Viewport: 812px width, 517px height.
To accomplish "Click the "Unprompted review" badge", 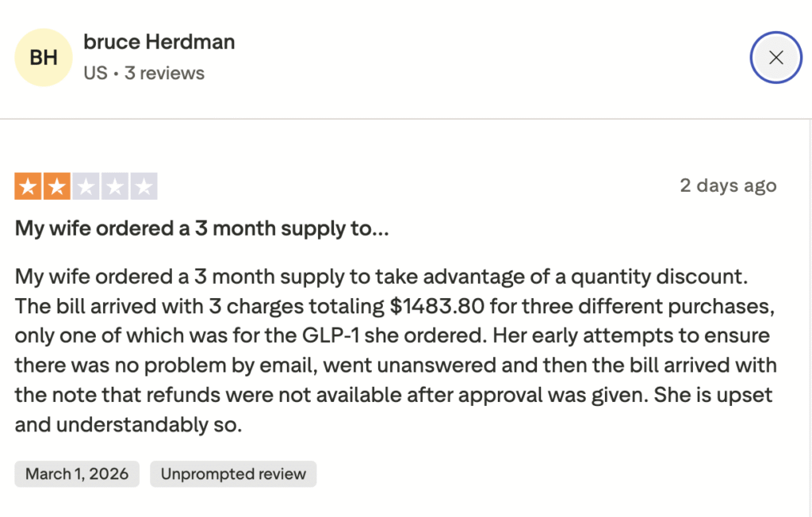I will (x=233, y=474).
